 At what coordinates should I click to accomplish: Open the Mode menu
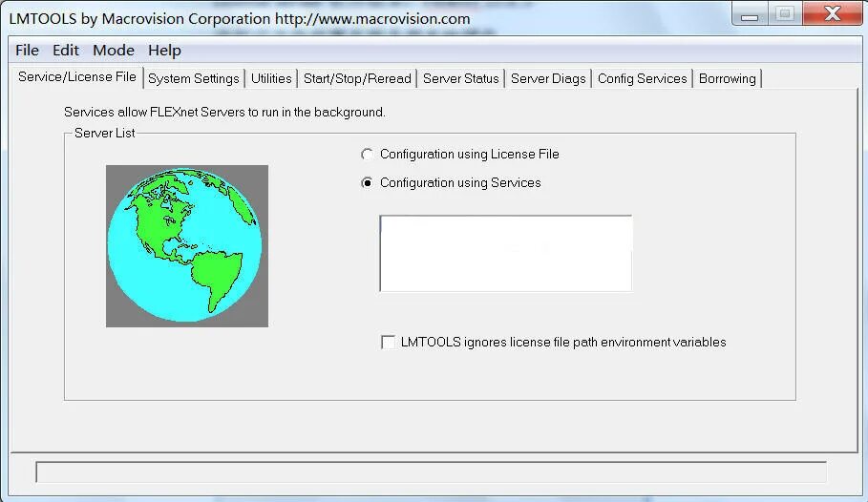click(114, 51)
